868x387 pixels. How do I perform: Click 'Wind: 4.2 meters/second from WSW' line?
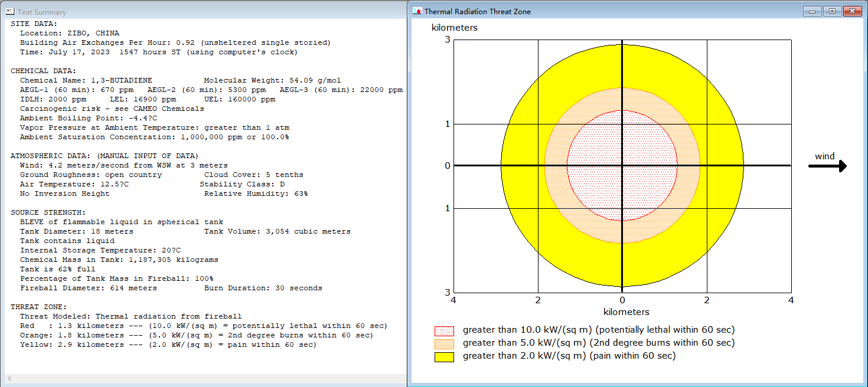pos(124,165)
